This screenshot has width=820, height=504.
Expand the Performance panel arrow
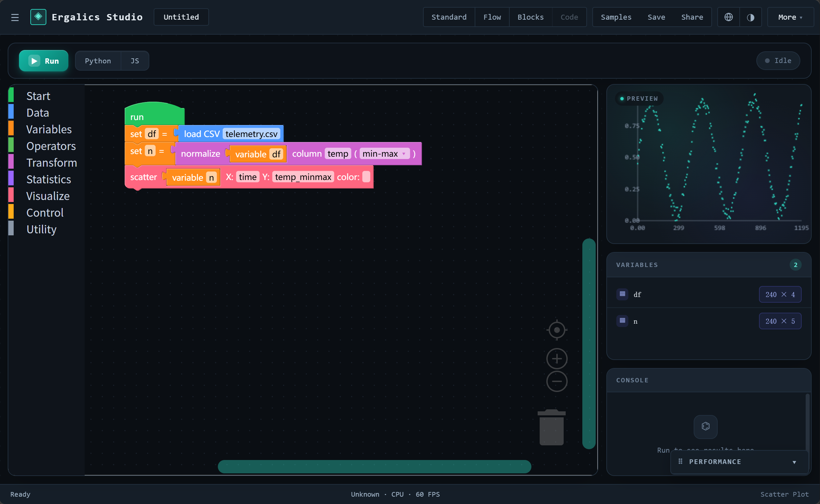click(794, 462)
